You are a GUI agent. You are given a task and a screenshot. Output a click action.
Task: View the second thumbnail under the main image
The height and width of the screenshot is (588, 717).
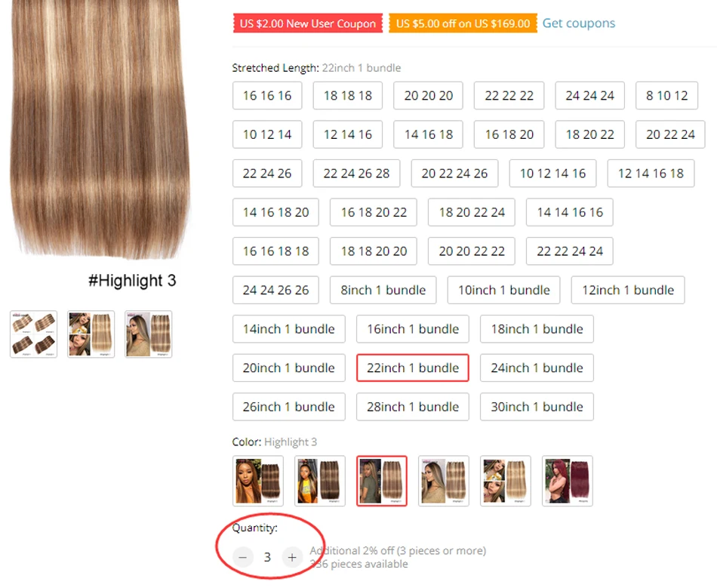91,334
